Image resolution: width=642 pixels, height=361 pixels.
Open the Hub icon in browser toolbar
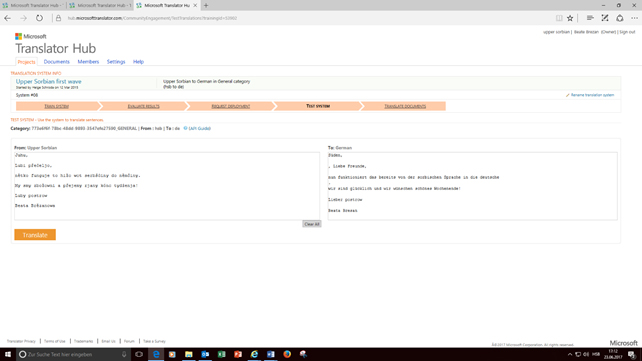[x=590, y=18]
